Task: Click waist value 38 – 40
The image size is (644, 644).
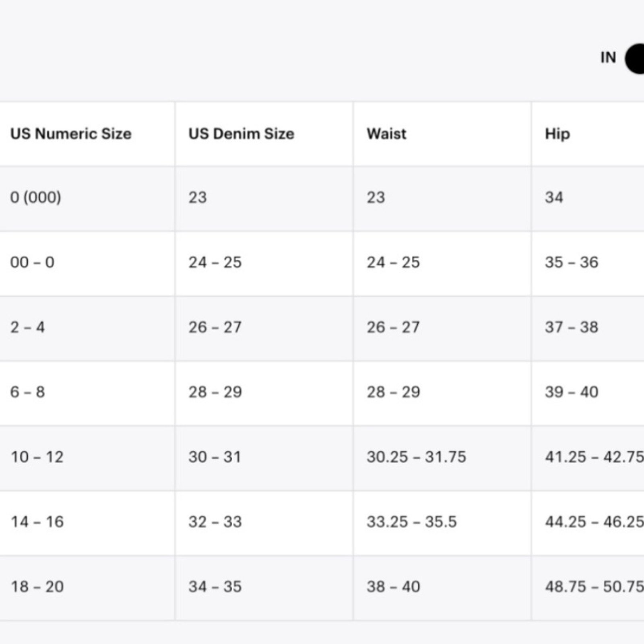Action: pos(393,587)
